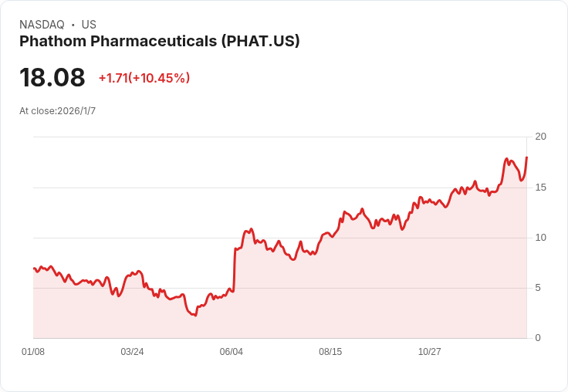Click the 01/08 date on the x-axis
568x392 pixels.
tap(33, 352)
